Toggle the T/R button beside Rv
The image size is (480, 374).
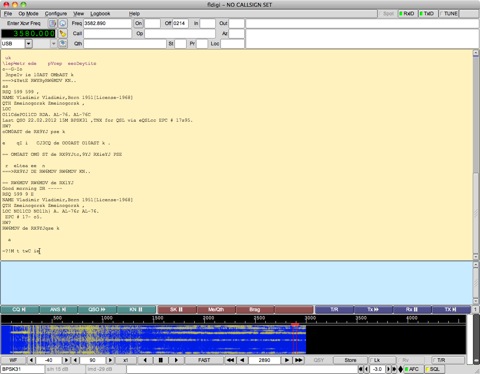point(448,360)
